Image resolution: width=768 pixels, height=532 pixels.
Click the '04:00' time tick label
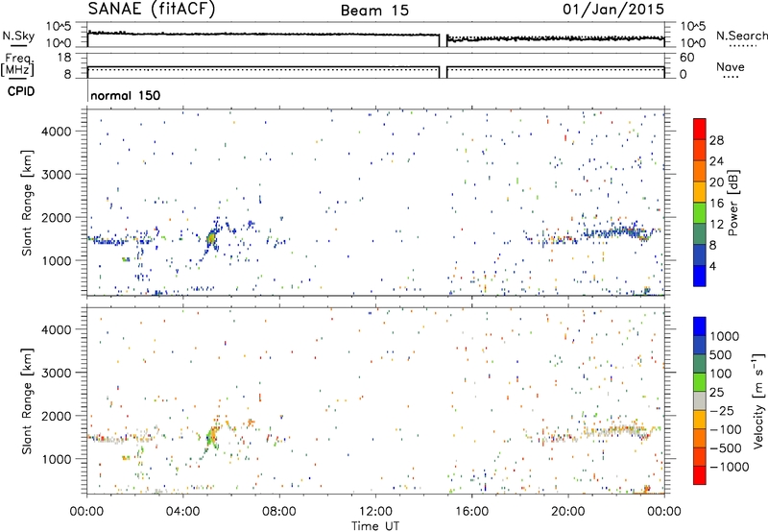182,512
